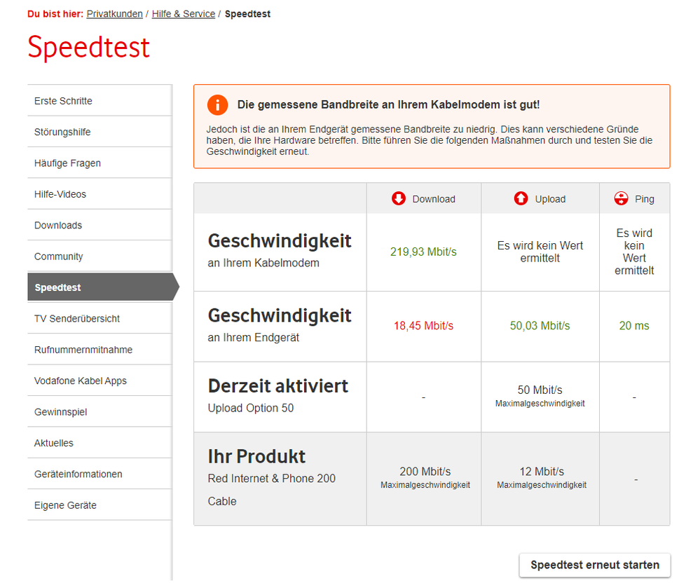Screen dimensions: 700x588
Task: Navigate to Hilfe-Videos section
Action: click(60, 194)
